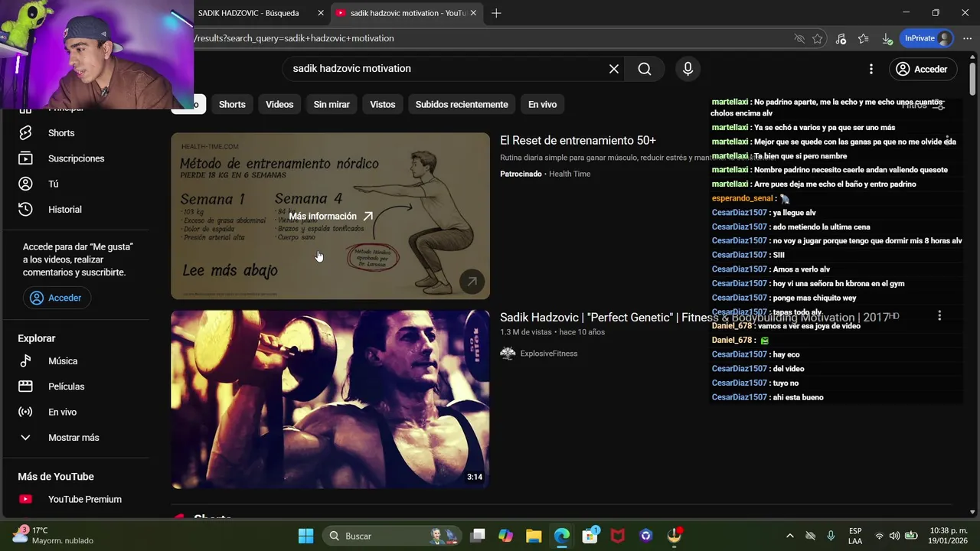This screenshot has height=551, width=980.
Task: Open Música under Explorar
Action: click(63, 360)
